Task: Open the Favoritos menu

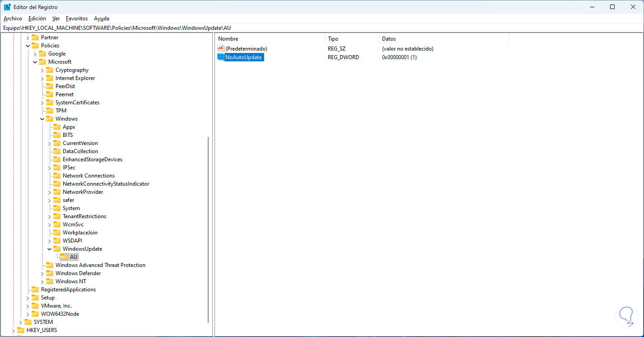Action: (x=77, y=19)
